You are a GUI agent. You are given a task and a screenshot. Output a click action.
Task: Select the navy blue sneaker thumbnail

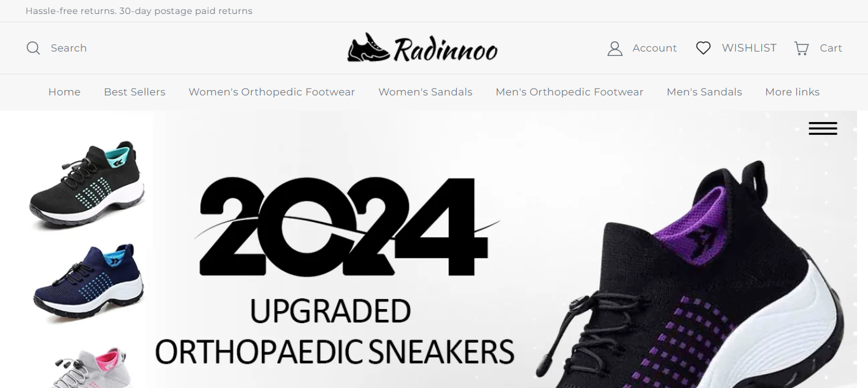(88, 281)
